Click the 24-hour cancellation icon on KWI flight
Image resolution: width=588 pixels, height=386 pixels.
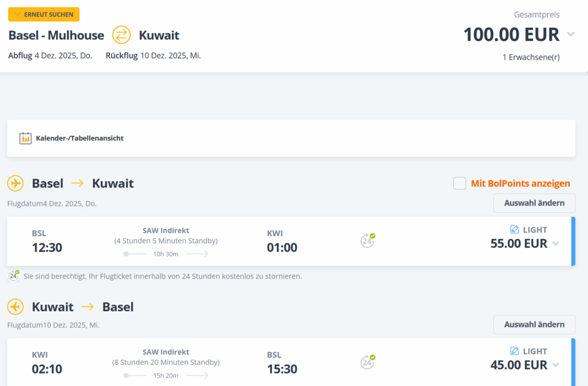367,362
